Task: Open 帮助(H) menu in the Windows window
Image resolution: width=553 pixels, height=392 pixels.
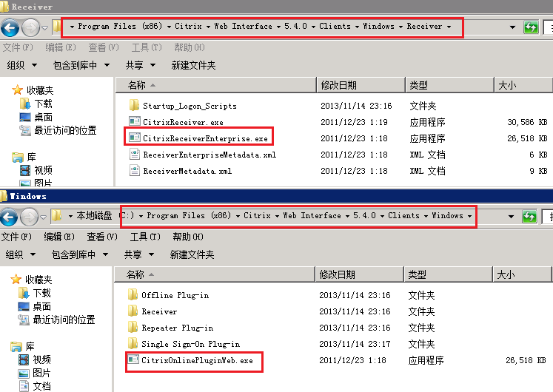Action: 188,237
